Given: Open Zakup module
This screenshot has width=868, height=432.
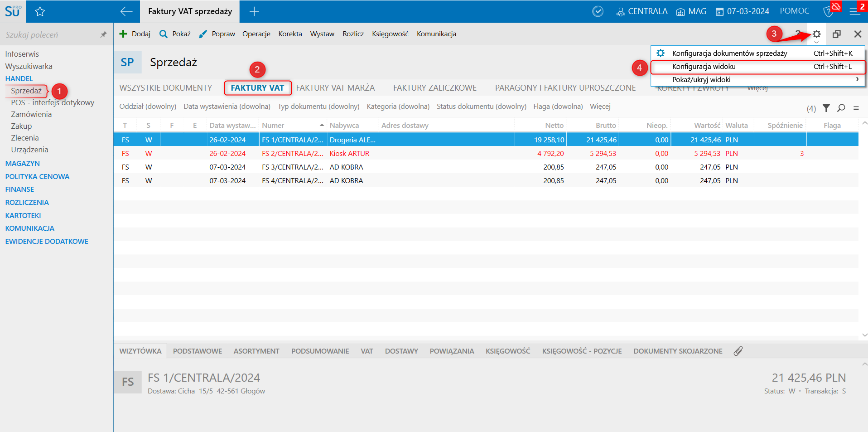Looking at the screenshot, I should coord(21,126).
